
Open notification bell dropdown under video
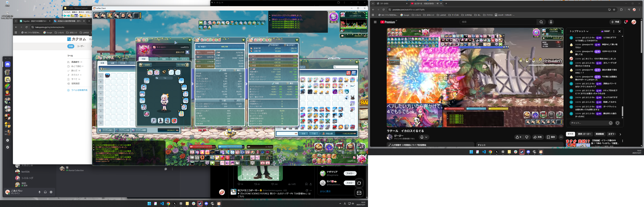click(x=424, y=137)
